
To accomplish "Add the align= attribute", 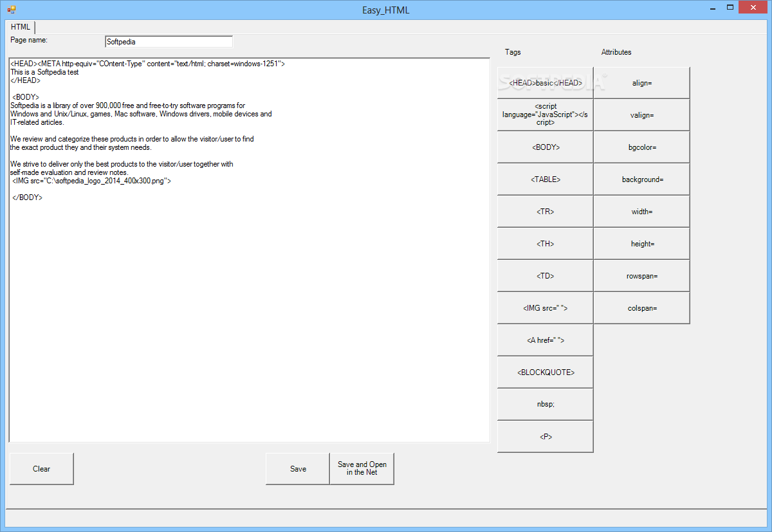I will pyautogui.click(x=642, y=83).
